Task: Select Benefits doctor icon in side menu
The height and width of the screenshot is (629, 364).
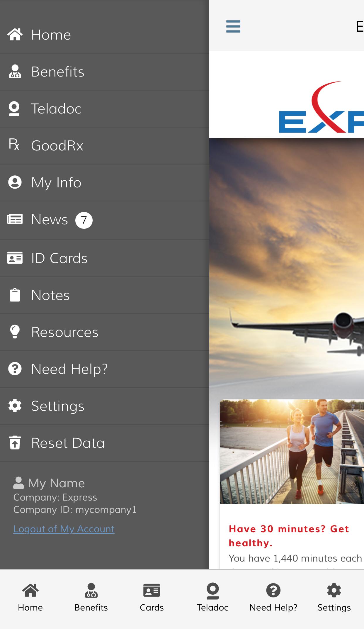Action: (x=15, y=72)
